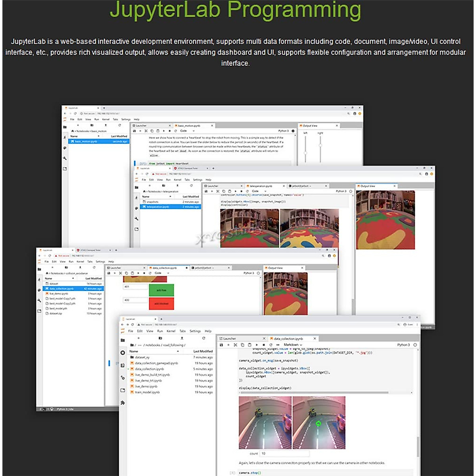This screenshot has height=476, width=476.
Task: Click the right slider handle in Output View
Action: (320, 145)
